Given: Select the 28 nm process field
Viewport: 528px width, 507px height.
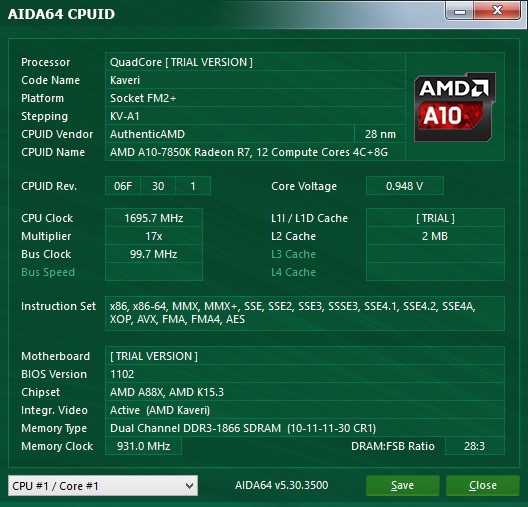Looking at the screenshot, I should click(x=380, y=134).
